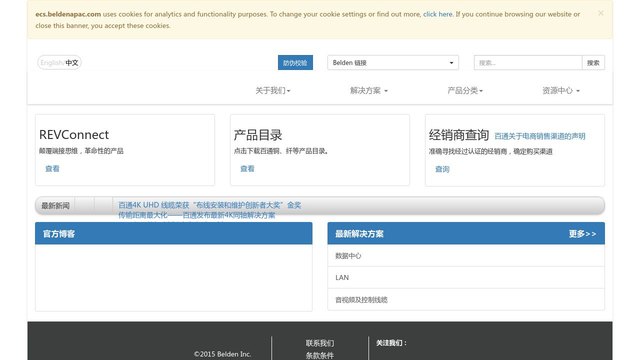Focus the 搜索 search input field
640x360 pixels.
point(528,62)
